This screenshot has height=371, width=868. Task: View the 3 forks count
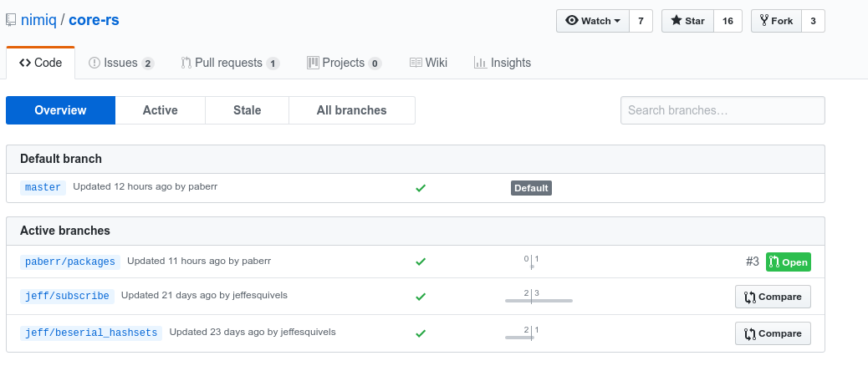tap(813, 21)
